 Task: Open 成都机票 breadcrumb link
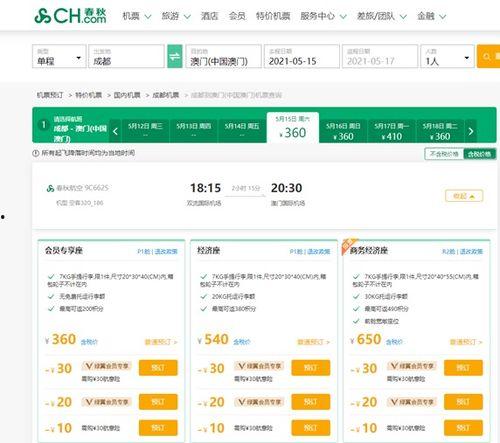166,95
